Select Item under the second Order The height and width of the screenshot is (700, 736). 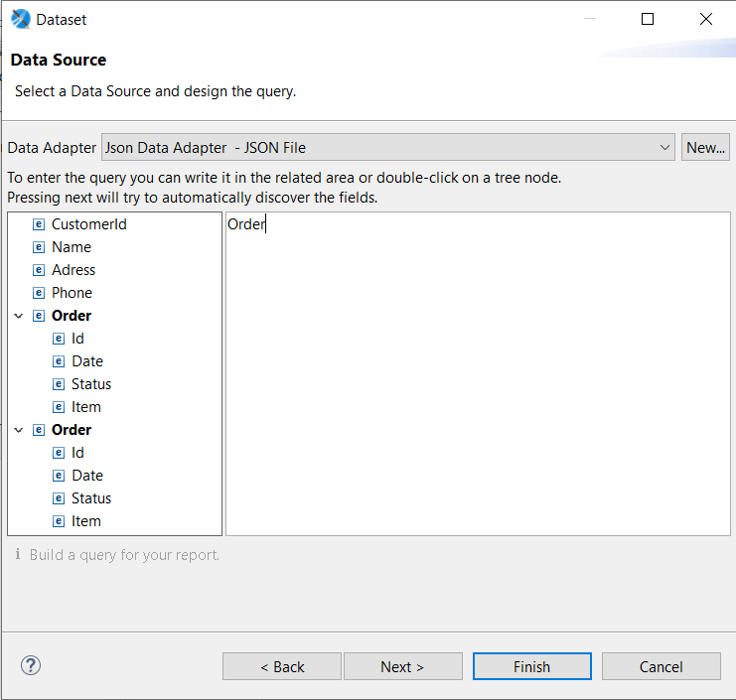tap(86, 521)
